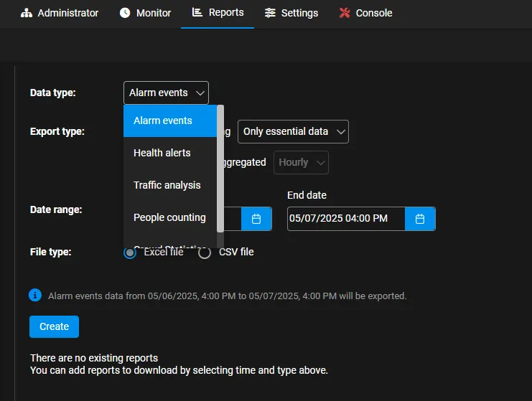Select Excel file radio button
532x401 pixels.
pyautogui.click(x=130, y=253)
